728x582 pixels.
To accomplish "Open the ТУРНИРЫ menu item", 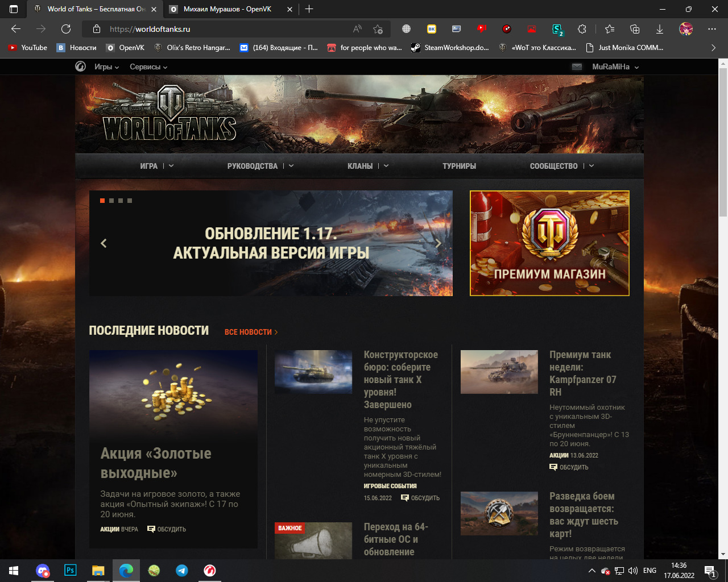I will click(459, 166).
